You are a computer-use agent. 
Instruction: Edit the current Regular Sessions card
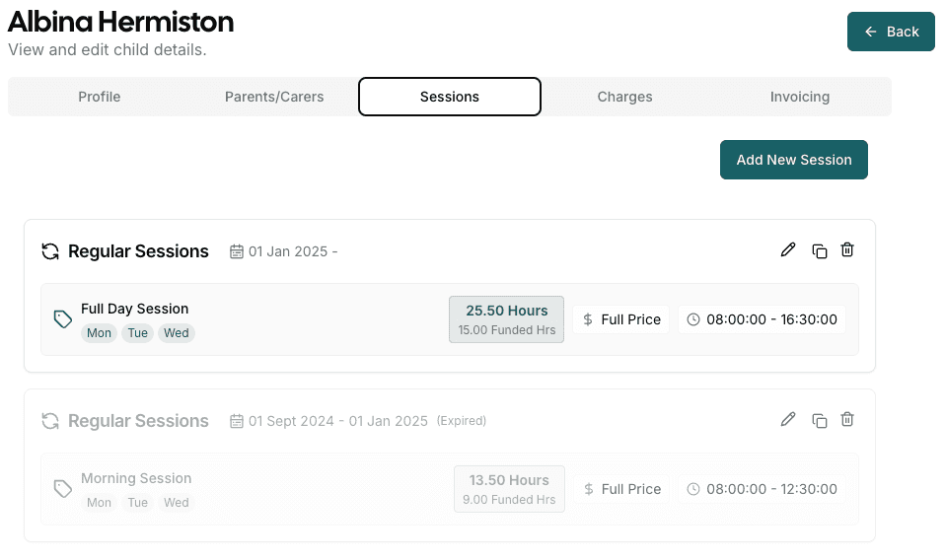pyautogui.click(x=787, y=250)
